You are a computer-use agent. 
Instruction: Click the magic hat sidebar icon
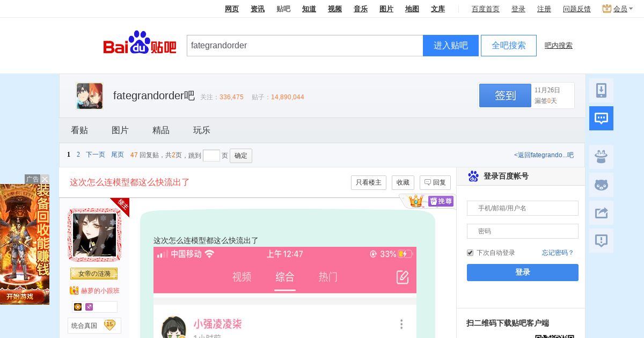(601, 157)
